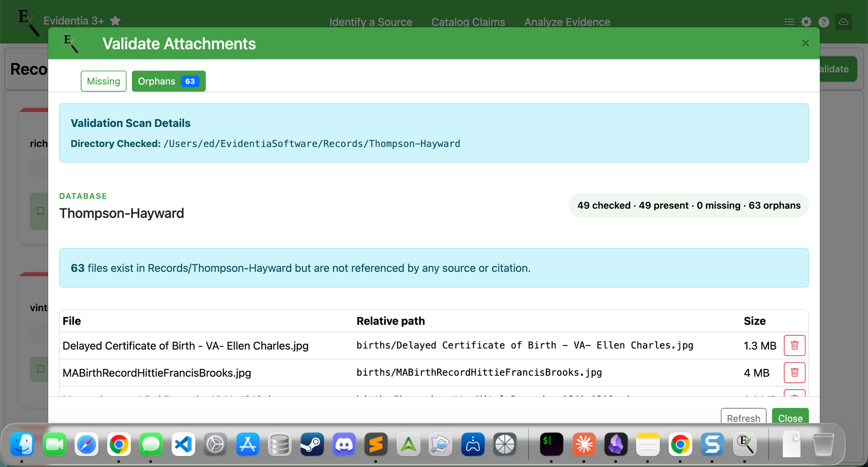Open Analyze Evidence menu
This screenshot has height=467, width=868.
pyautogui.click(x=567, y=22)
